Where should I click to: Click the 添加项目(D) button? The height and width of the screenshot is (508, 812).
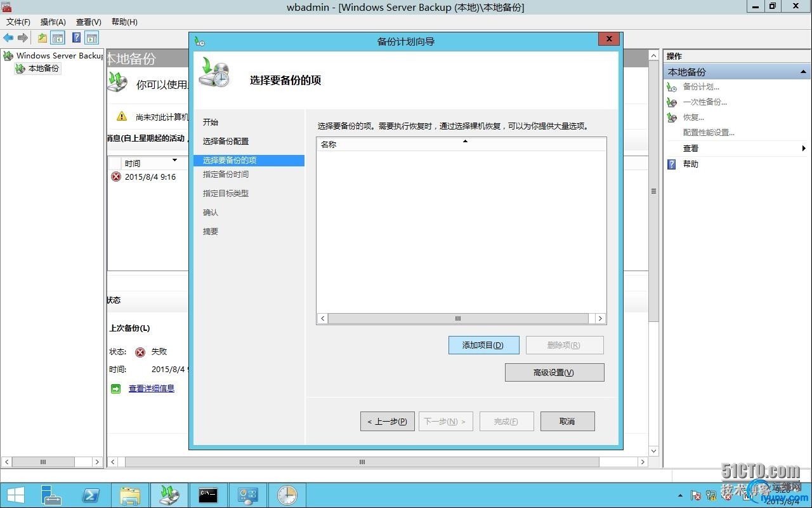point(484,345)
